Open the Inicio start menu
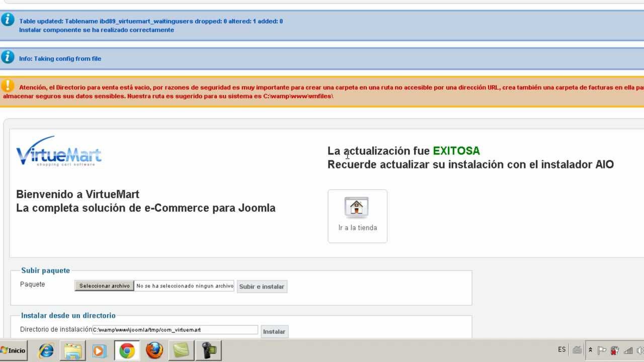 coord(13,350)
